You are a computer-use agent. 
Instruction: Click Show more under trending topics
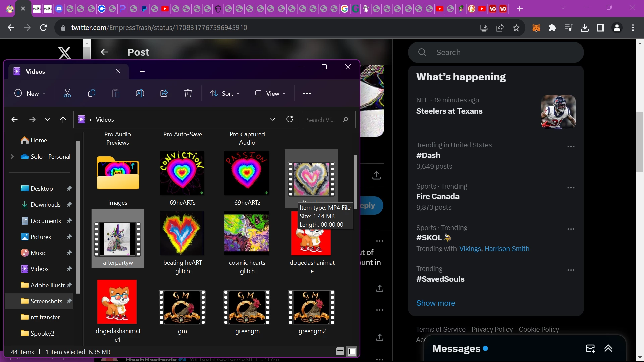[435, 303]
